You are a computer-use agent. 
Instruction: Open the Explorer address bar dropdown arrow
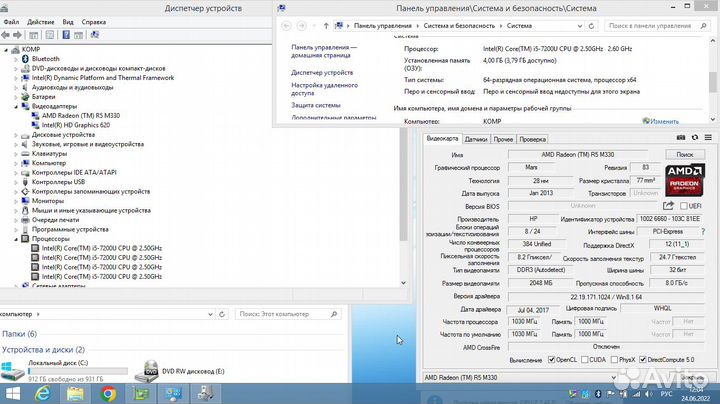pos(210,314)
